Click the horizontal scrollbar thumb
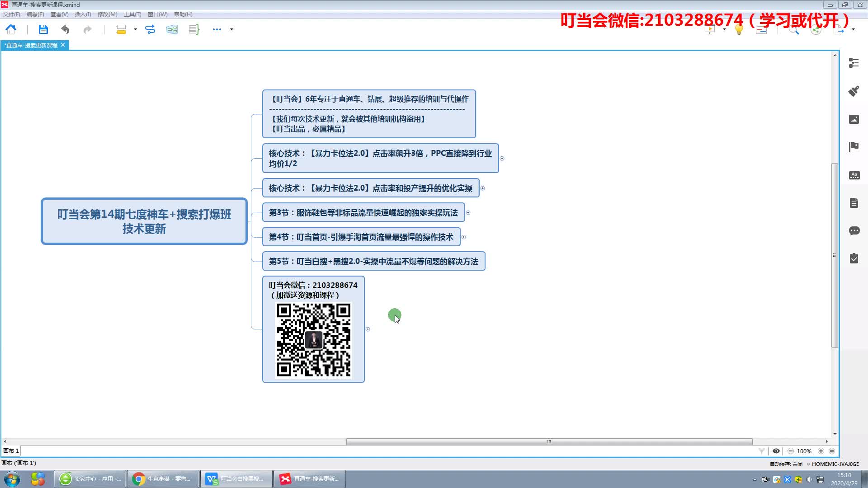Image resolution: width=868 pixels, height=488 pixels. (549, 441)
